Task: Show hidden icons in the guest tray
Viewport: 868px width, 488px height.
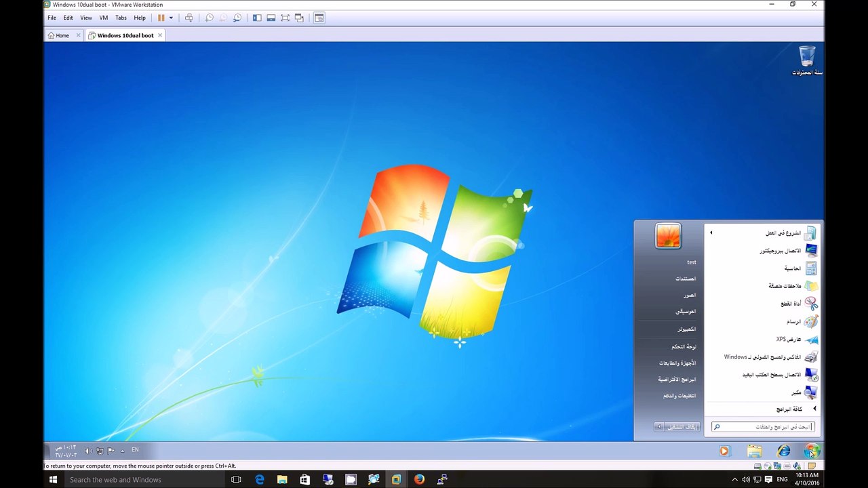Action: coord(122,451)
